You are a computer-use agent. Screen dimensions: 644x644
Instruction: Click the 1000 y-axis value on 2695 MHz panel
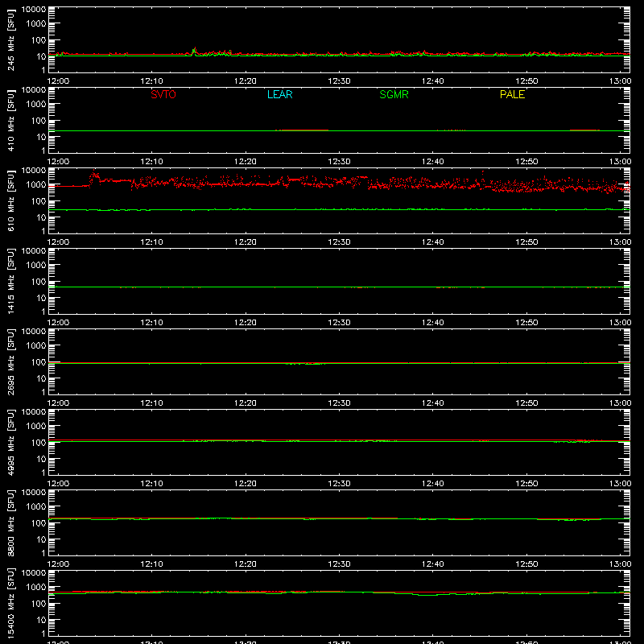[x=36, y=346]
